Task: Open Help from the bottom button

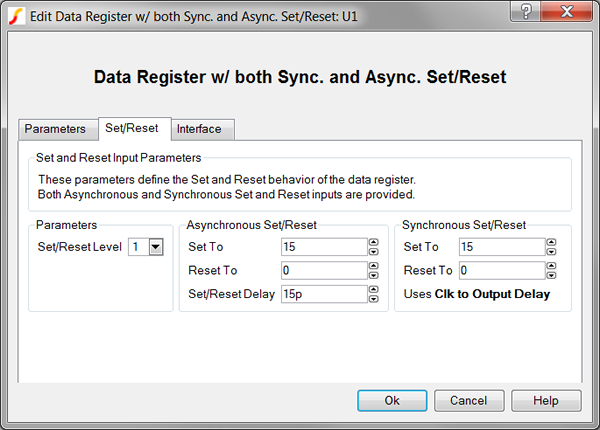Action: coord(546,400)
